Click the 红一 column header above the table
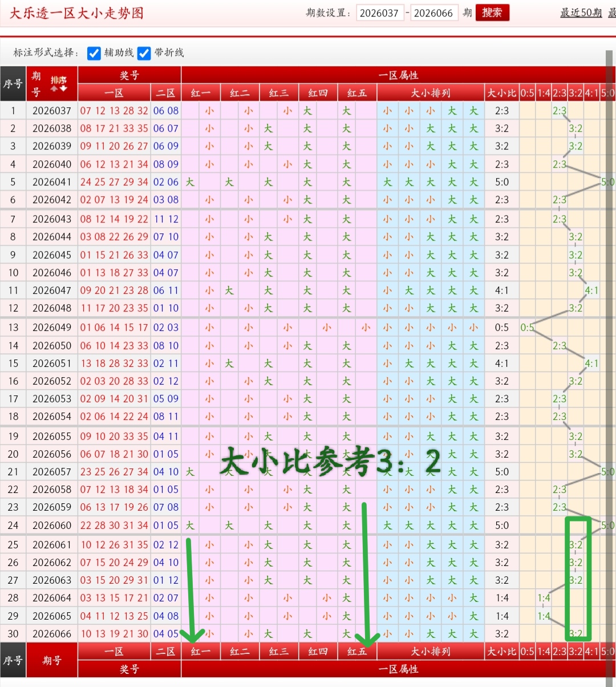 (x=201, y=93)
